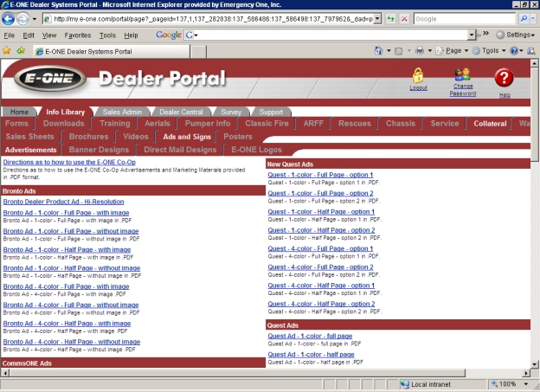This screenshot has height=392, width=540.
Task: Select the Banner Designs sub-tab
Action: pos(99,150)
